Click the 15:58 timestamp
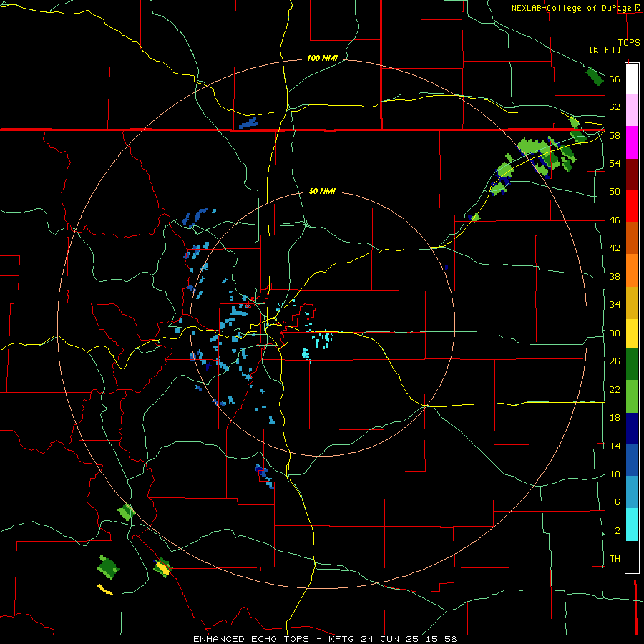This screenshot has width=644, height=644. pos(441,639)
